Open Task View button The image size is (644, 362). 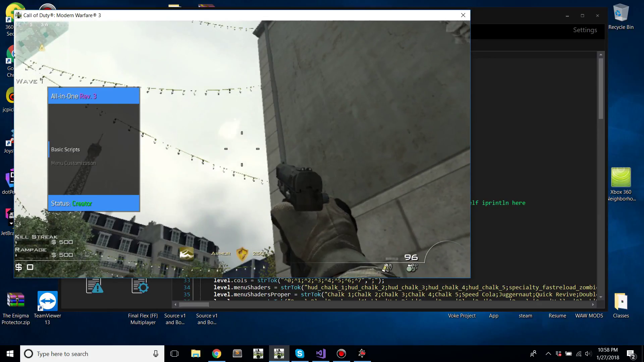174,353
